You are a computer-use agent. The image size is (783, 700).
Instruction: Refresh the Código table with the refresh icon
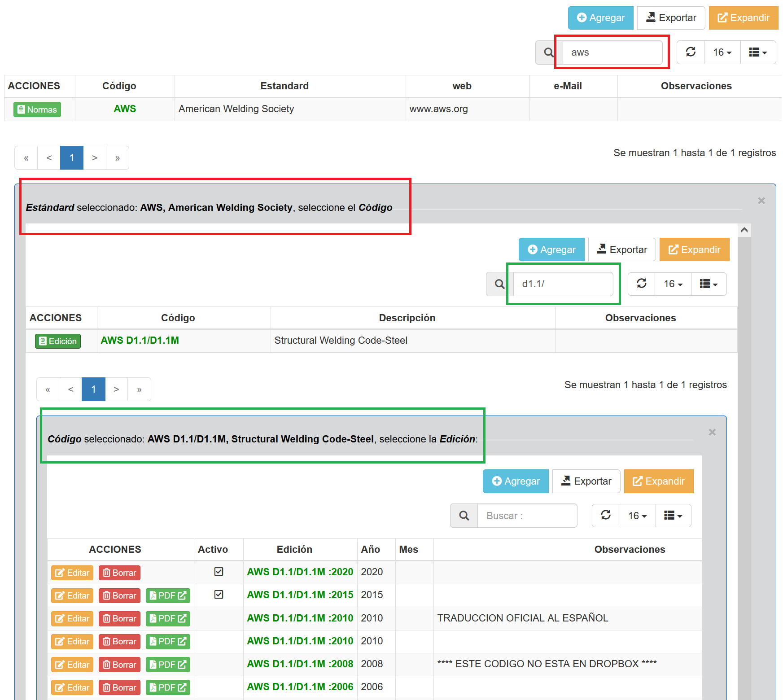[641, 284]
